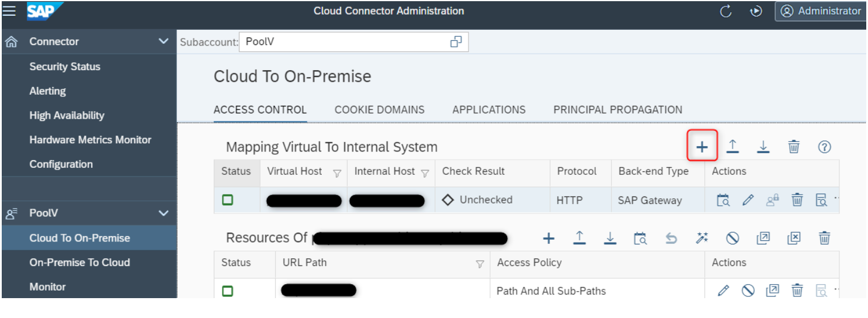Switch to Cookie Domains tab
Image resolution: width=868 pixels, height=318 pixels.
pos(379,110)
